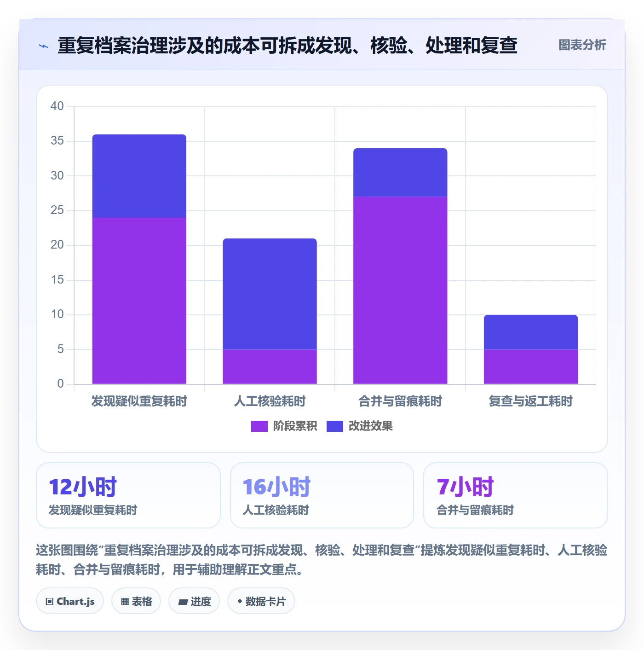
Task: Click the diamond icon in 数据卡片 chip
Action: 240,601
